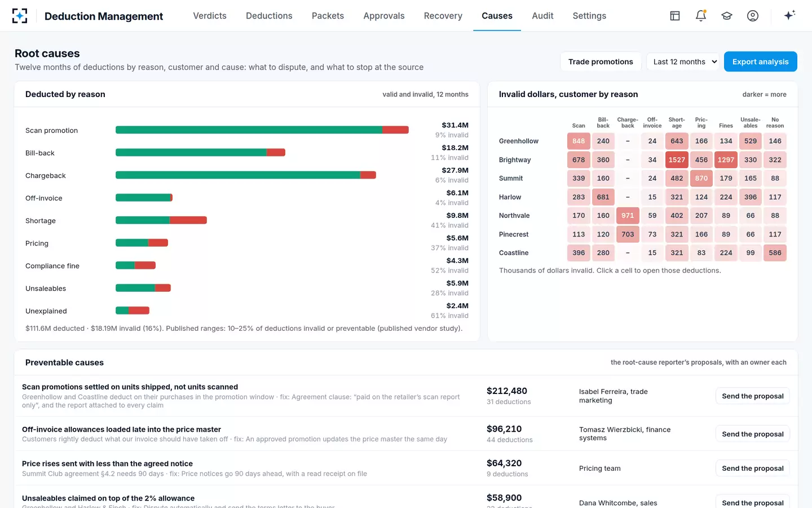Screen dimensions: 812x508
Task: Click the $212,480 amount
Action: [507, 391]
